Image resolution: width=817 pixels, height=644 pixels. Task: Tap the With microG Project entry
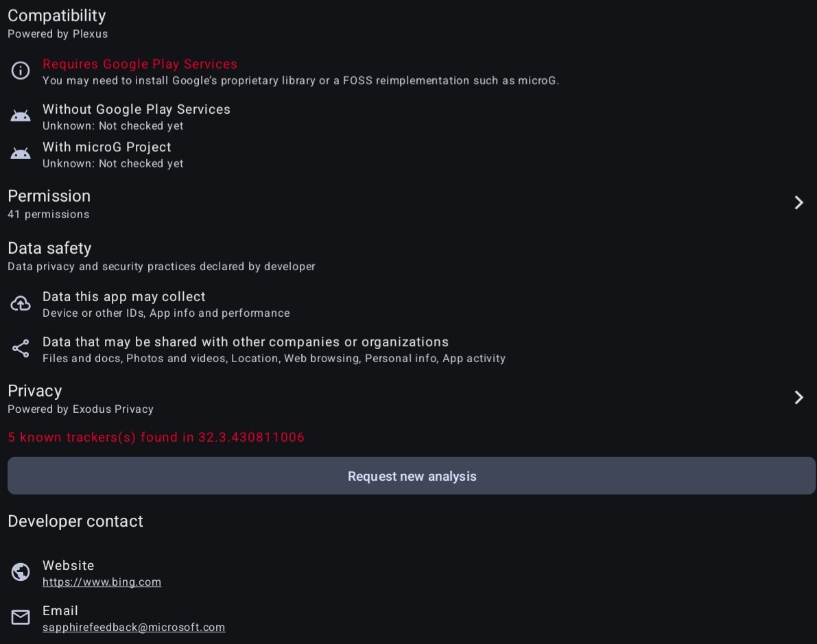coord(107,147)
